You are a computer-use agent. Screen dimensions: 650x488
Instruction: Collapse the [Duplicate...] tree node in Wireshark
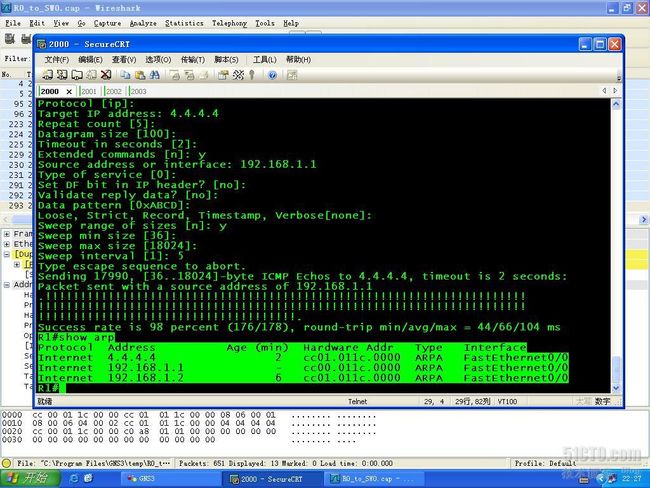[x=7, y=254]
